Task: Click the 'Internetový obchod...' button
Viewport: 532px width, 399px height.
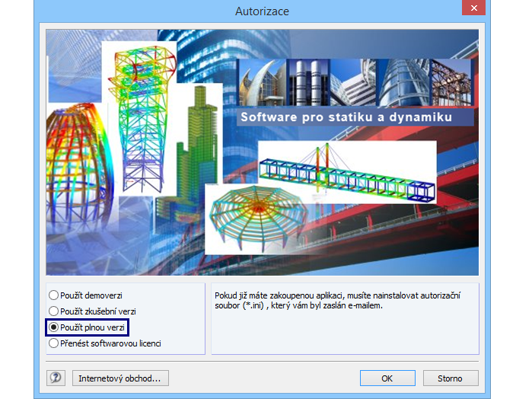Action: click(x=120, y=378)
